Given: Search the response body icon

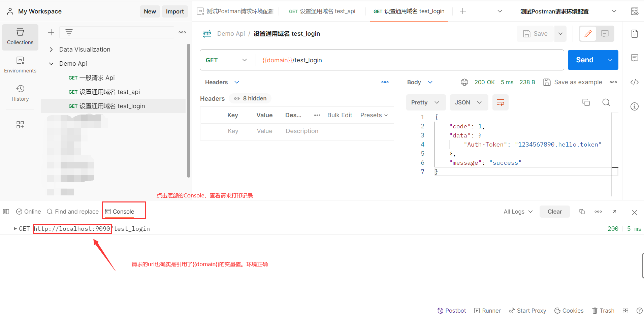Looking at the screenshot, I should click(x=606, y=102).
